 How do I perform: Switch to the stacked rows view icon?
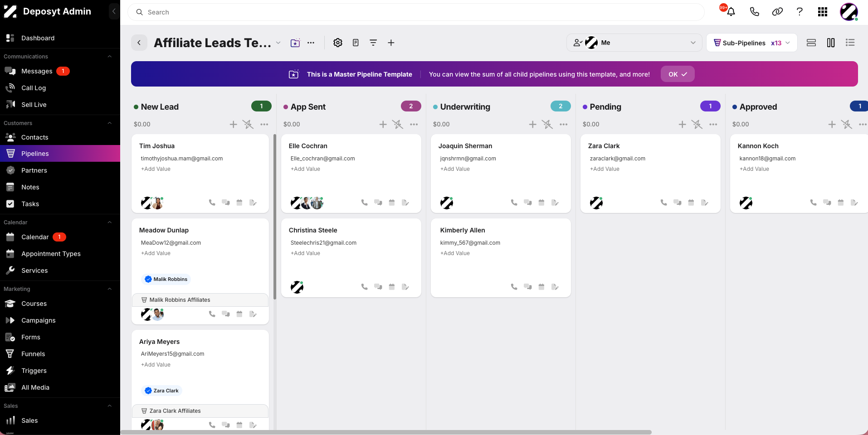pos(811,43)
